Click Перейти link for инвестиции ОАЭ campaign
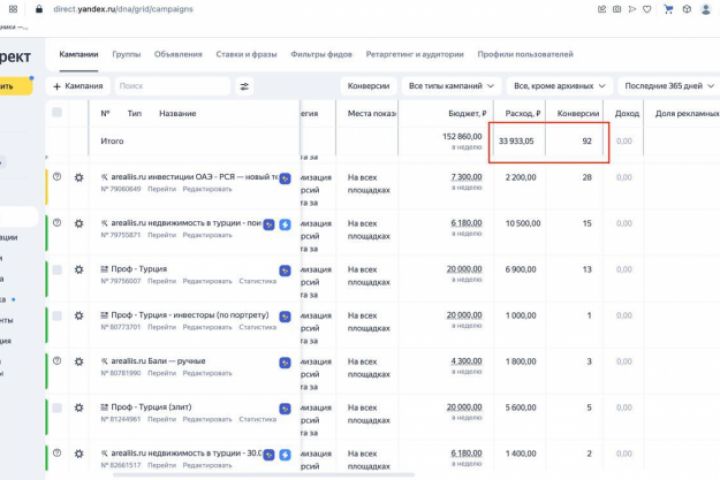The height and width of the screenshot is (480, 720). 162,189
